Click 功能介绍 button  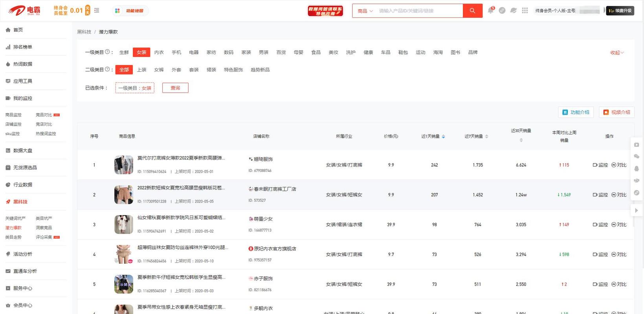click(576, 112)
